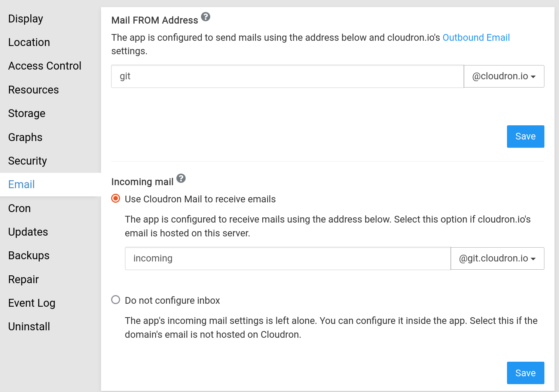Click help icon beside Incoming mail heading
This screenshot has width=559, height=392.
(181, 178)
